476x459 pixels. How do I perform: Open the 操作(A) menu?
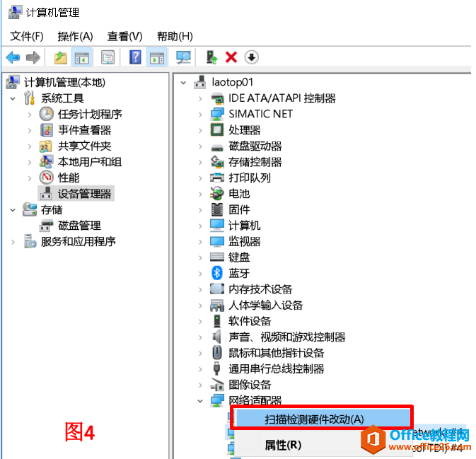tap(75, 37)
